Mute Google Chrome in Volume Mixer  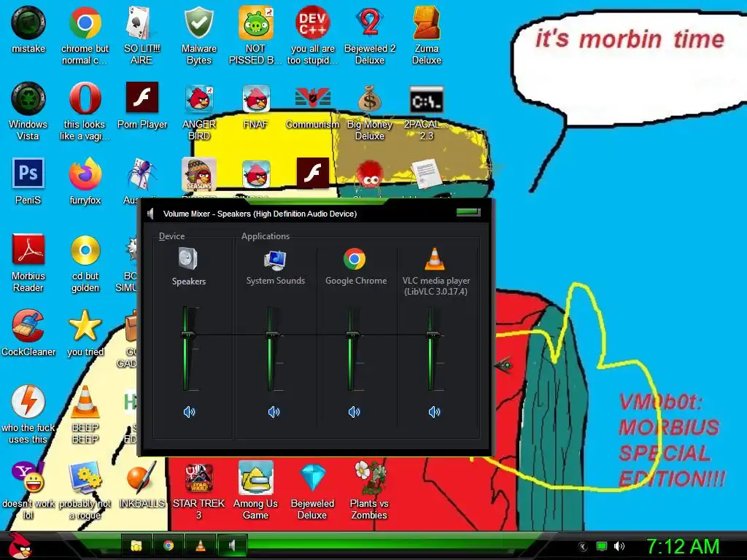(354, 412)
